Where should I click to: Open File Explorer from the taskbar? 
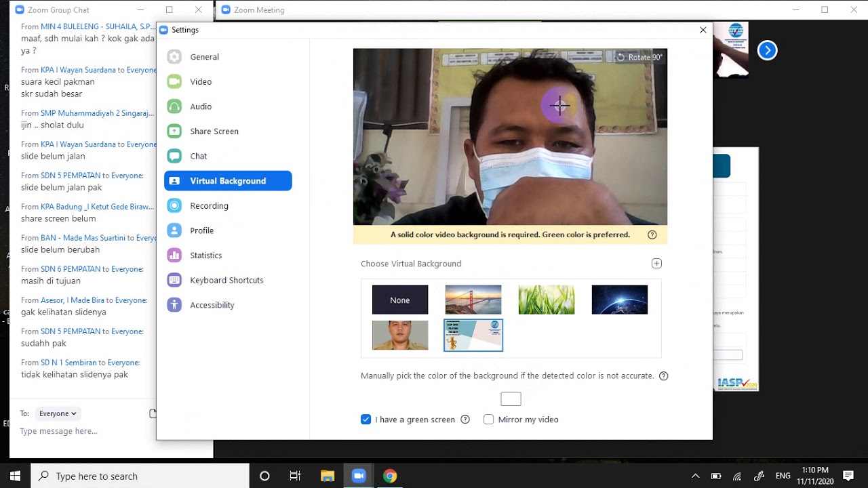(x=328, y=476)
